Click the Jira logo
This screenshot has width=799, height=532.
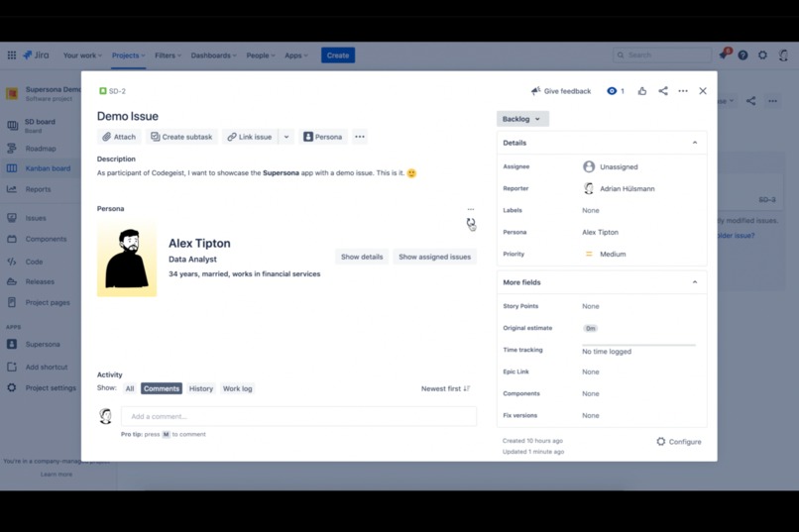point(36,54)
